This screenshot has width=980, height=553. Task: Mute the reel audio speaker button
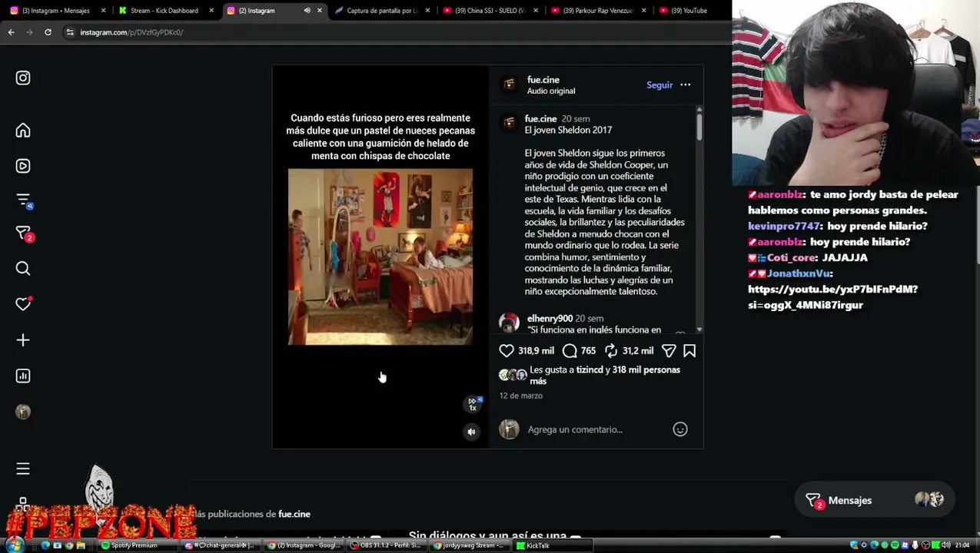click(x=471, y=432)
